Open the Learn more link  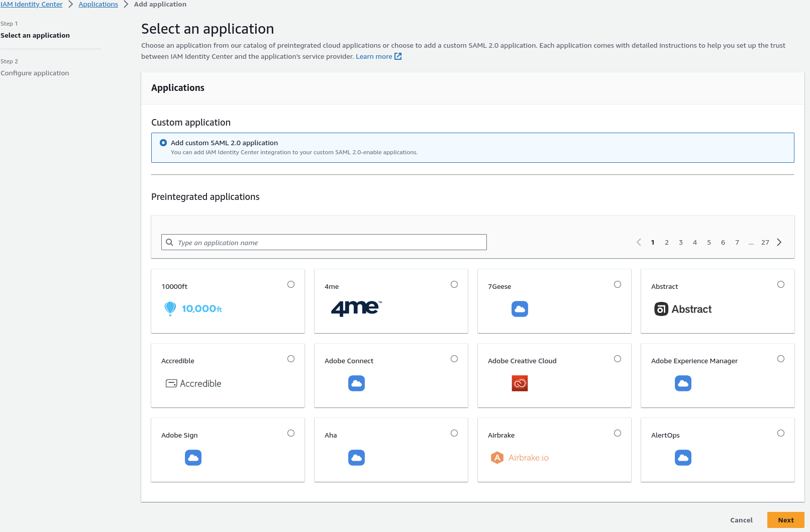tap(373, 56)
